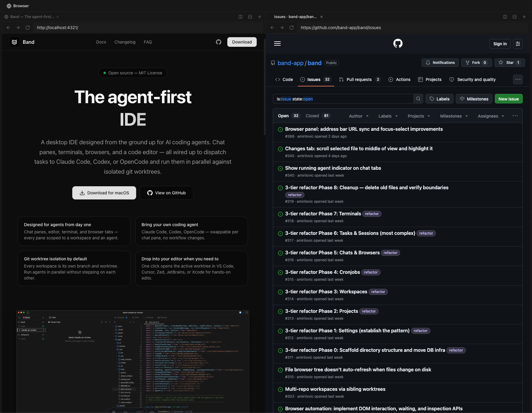The height and width of the screenshot is (413, 532).
Task: Expand the Author filter dropdown
Action: pos(359,116)
